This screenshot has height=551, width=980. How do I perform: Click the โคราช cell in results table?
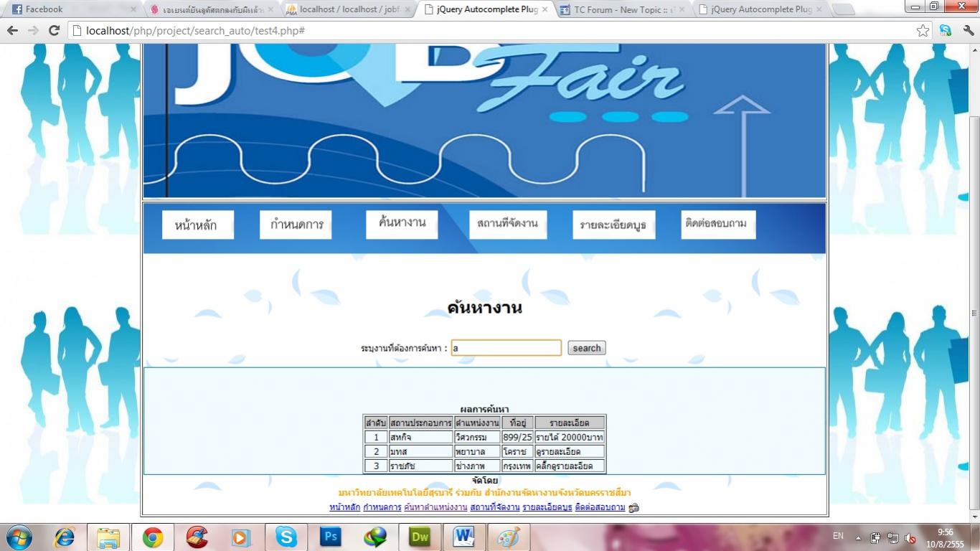pyautogui.click(x=517, y=451)
